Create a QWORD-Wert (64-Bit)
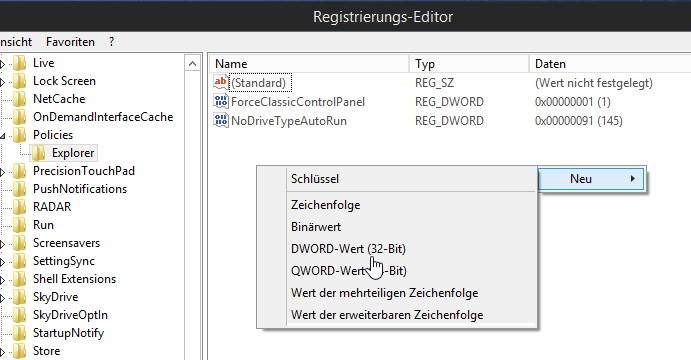The image size is (691, 360). point(411,271)
